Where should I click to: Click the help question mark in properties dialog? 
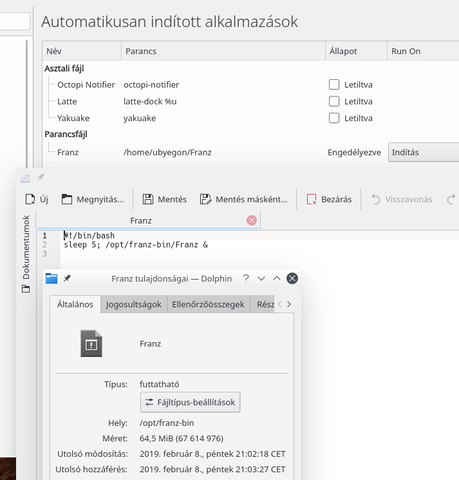point(246,278)
